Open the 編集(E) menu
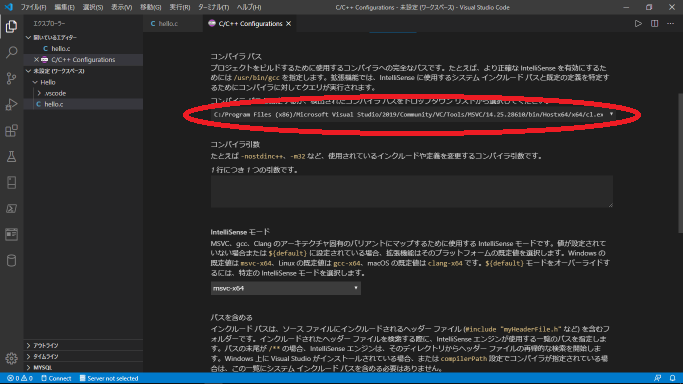 click(64, 7)
